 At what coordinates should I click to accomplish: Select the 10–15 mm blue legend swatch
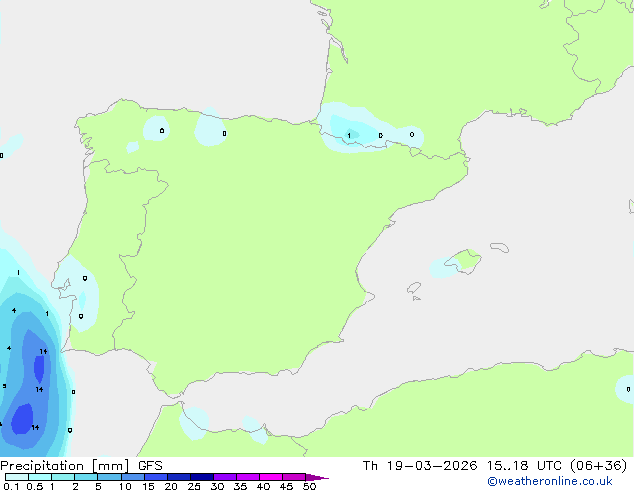[x=133, y=477]
